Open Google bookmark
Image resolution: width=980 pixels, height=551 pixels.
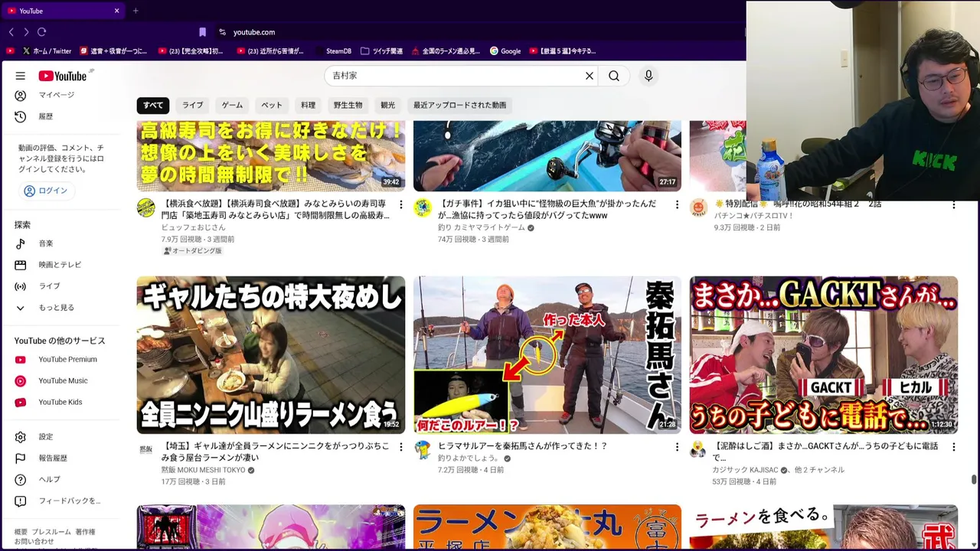click(505, 51)
